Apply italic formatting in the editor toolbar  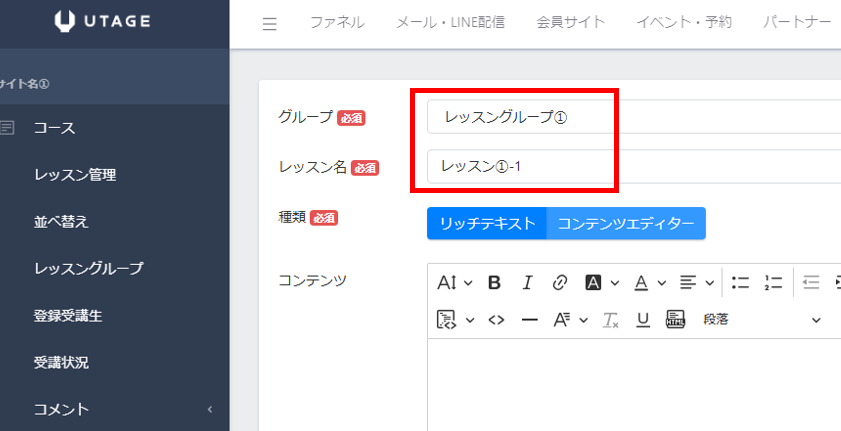point(527,283)
